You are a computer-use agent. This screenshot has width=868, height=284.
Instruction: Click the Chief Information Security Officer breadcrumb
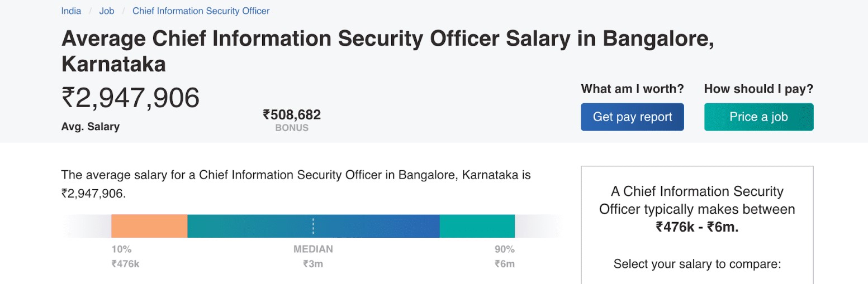click(x=201, y=11)
